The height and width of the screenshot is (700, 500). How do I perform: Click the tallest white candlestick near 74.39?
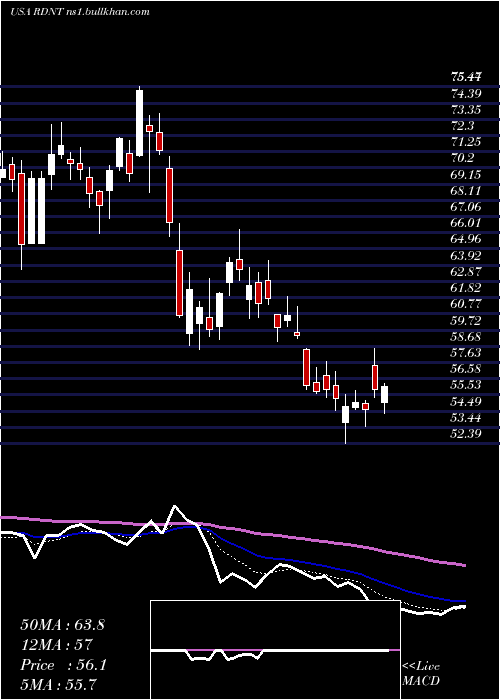pyautogui.click(x=140, y=123)
